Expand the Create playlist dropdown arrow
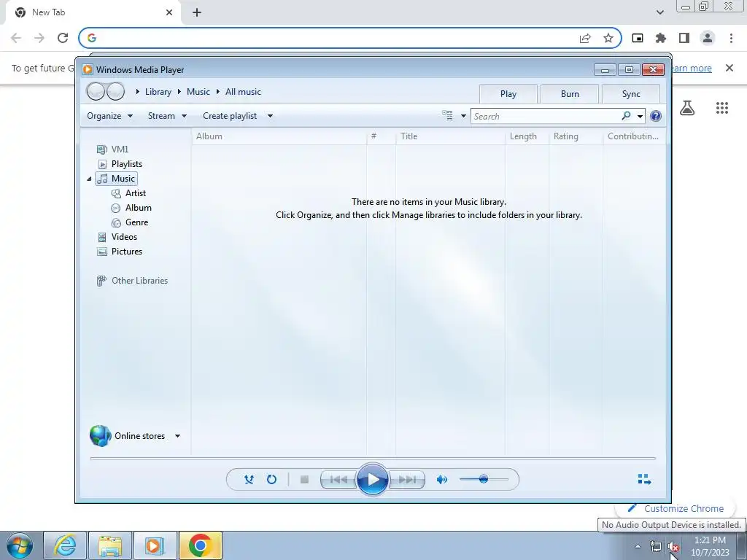The height and width of the screenshot is (560, 747). [270, 116]
